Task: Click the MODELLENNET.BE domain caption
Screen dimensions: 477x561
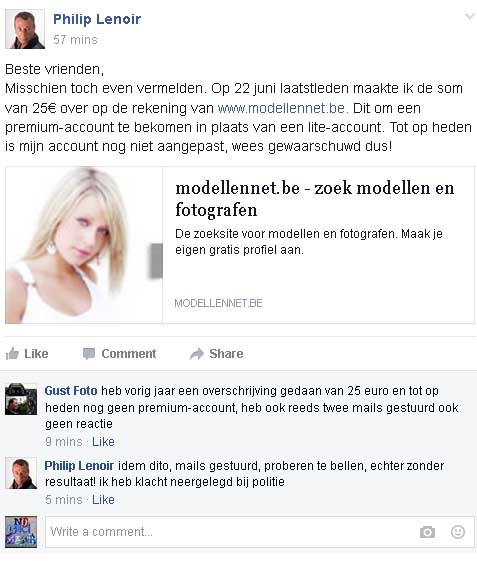Action: point(218,303)
